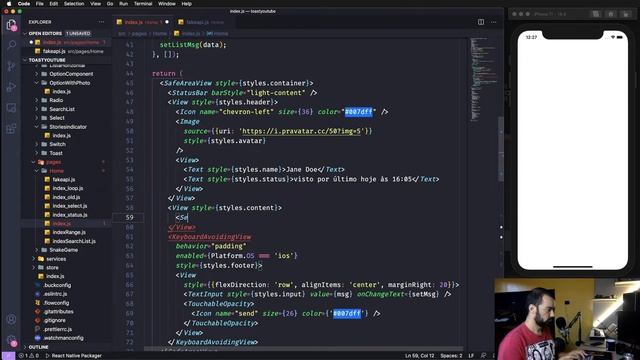Open index_select.js in file tree
The width and height of the screenshot is (640, 360).
click(69, 206)
